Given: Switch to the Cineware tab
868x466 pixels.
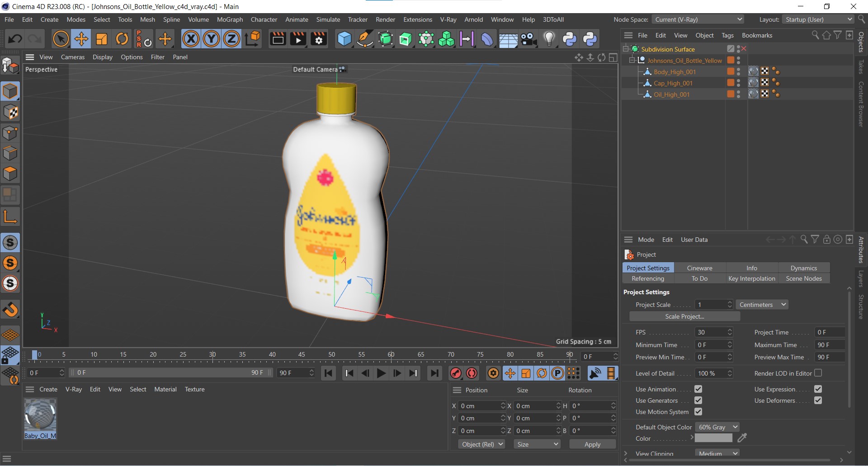Looking at the screenshot, I should [699, 268].
